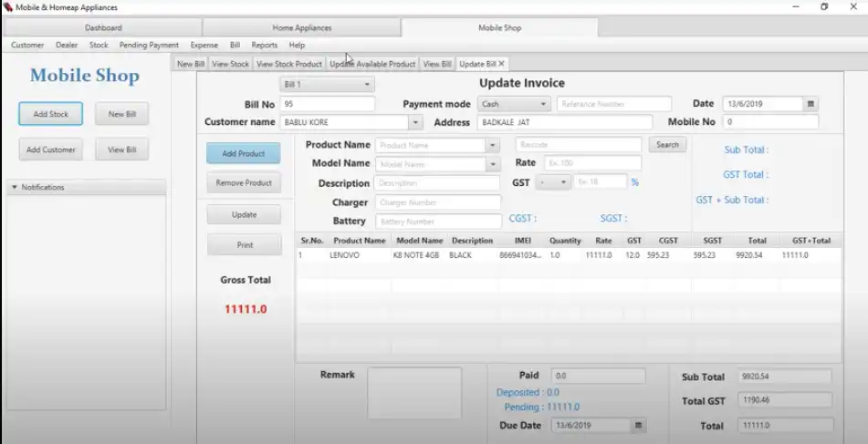Switch to View Stock Product tab
Screen dimensions: 868x444
pyautogui.click(x=288, y=64)
